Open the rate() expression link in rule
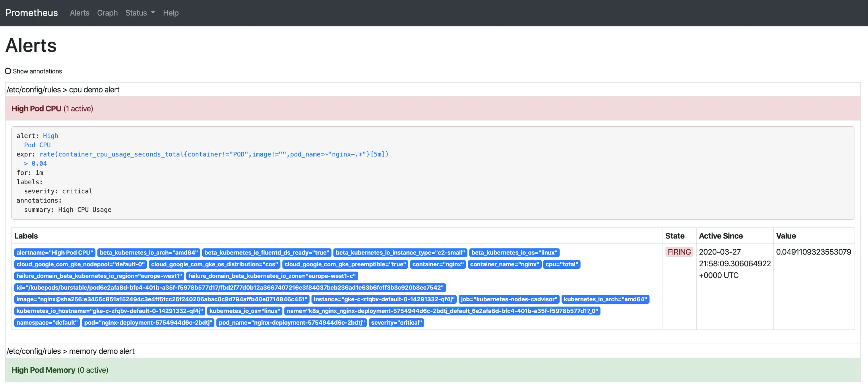The width and height of the screenshot is (868, 389). tap(214, 154)
